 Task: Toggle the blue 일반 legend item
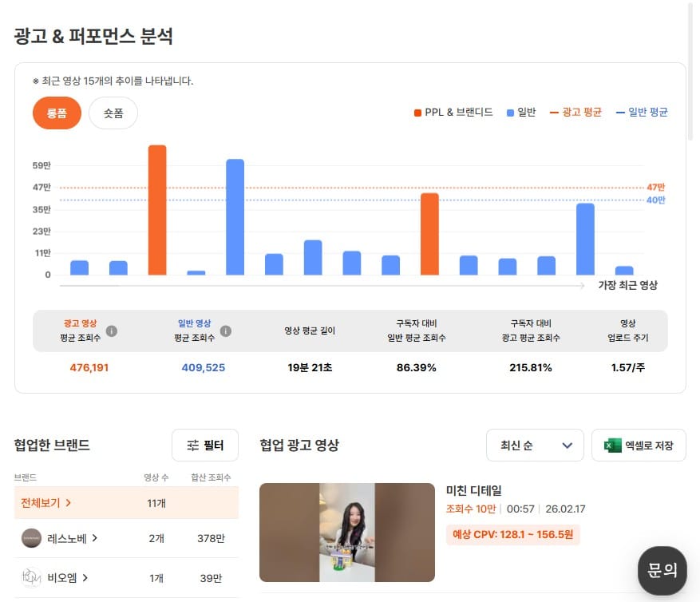pos(521,113)
